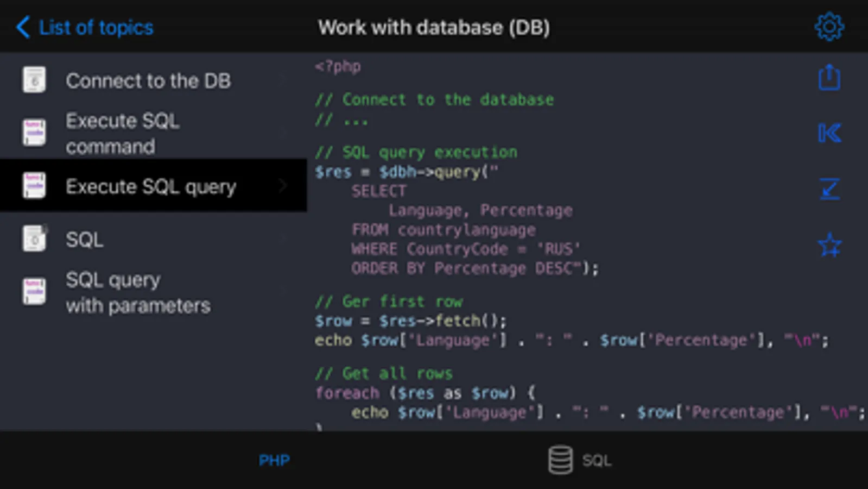The height and width of the screenshot is (489, 868).
Task: Switch to the PHP tab
Action: pos(274,460)
